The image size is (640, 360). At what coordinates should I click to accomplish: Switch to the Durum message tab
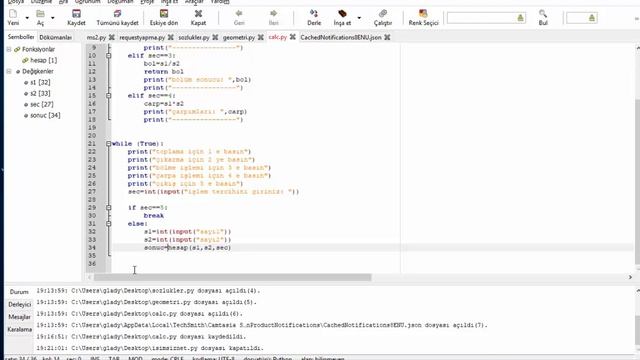19,292
